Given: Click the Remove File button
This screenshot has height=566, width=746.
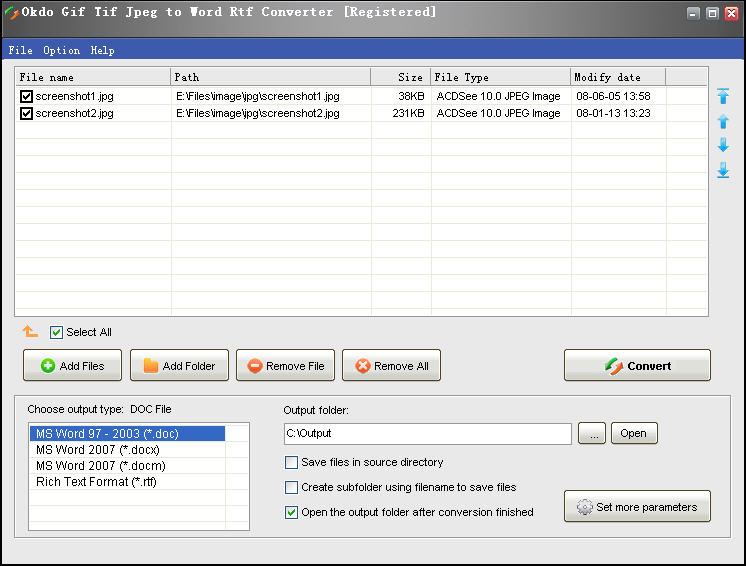Looking at the screenshot, I should point(285,365).
